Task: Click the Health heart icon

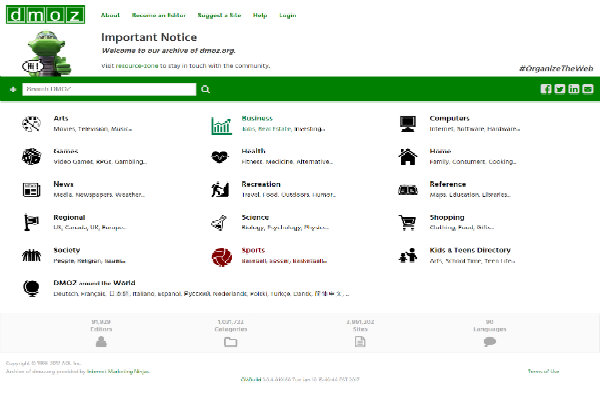Action: [x=220, y=157]
